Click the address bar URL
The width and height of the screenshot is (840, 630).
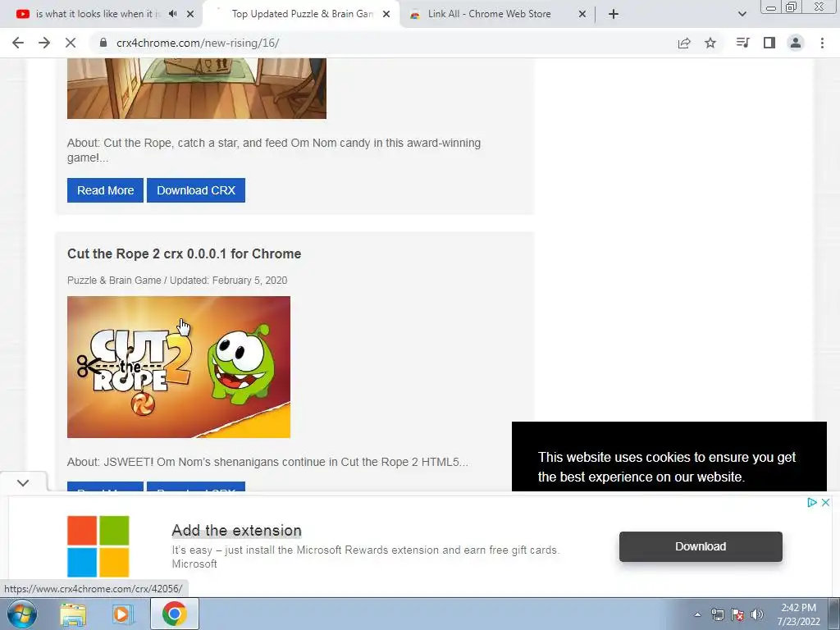coord(198,43)
